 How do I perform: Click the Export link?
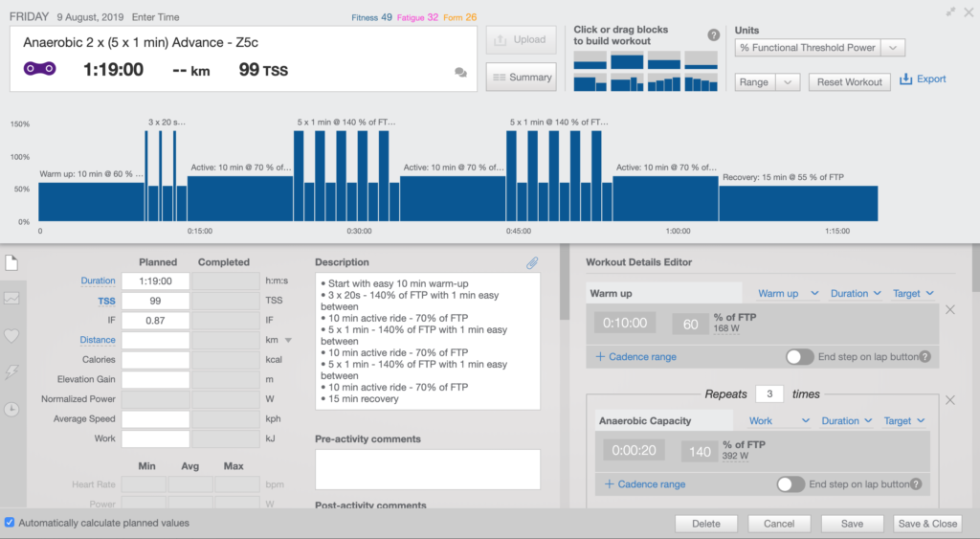click(x=923, y=79)
